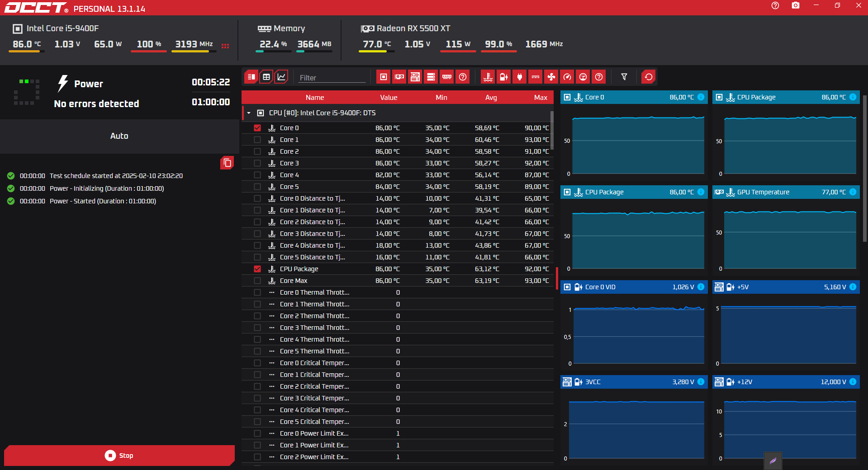Open help from the title bar
This screenshot has height=470, width=868.
pos(775,5)
